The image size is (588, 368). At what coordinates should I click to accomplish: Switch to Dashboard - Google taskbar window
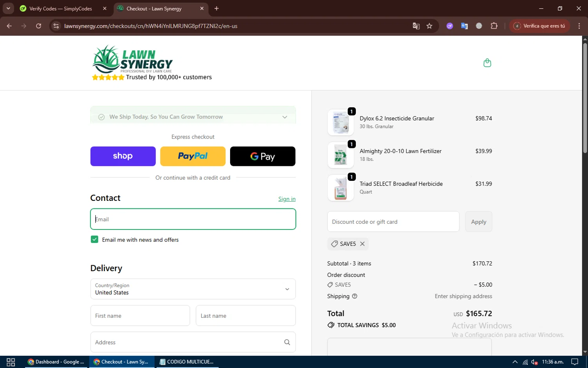click(x=57, y=362)
